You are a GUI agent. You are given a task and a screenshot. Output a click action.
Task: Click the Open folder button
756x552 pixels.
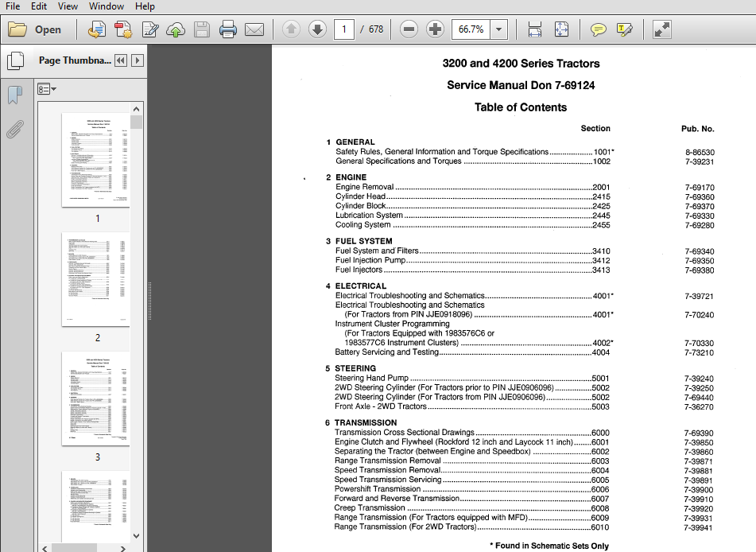tap(35, 30)
